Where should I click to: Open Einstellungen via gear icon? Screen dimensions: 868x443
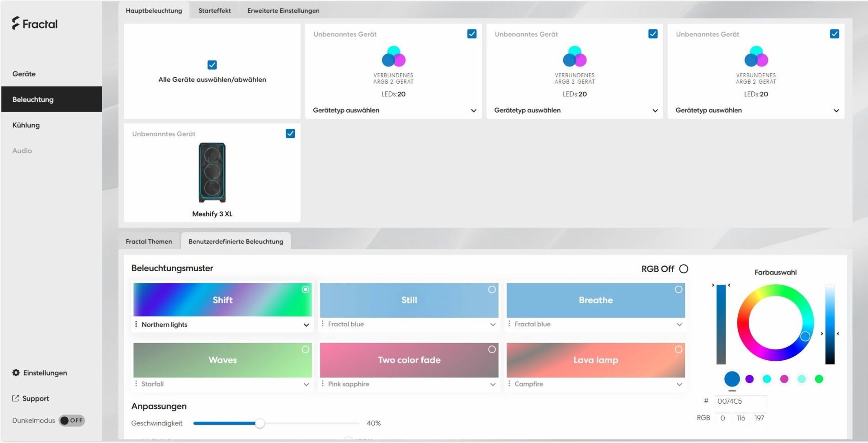[16, 372]
